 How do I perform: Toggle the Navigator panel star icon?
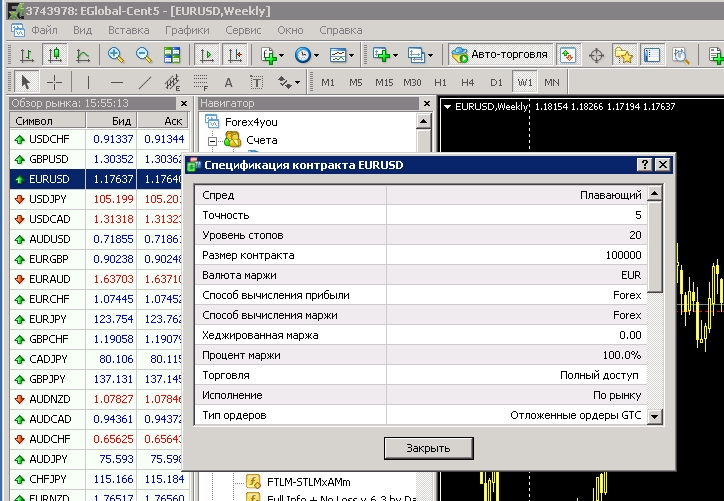[624, 55]
